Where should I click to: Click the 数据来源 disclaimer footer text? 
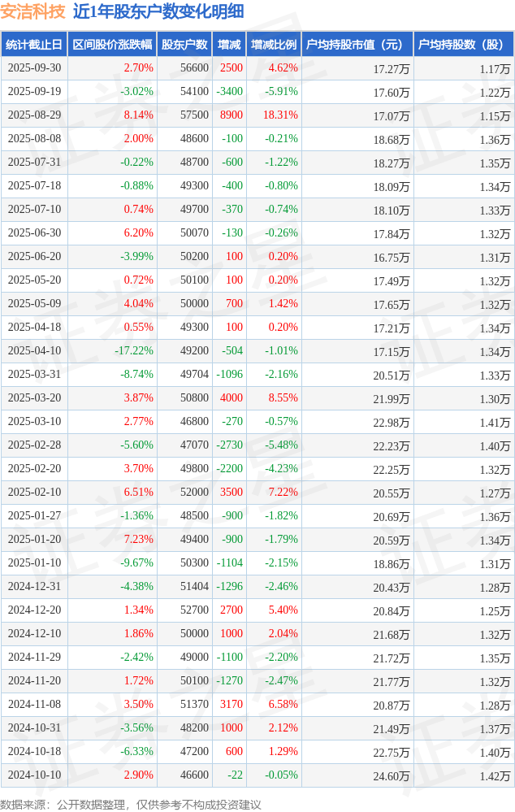tap(131, 805)
